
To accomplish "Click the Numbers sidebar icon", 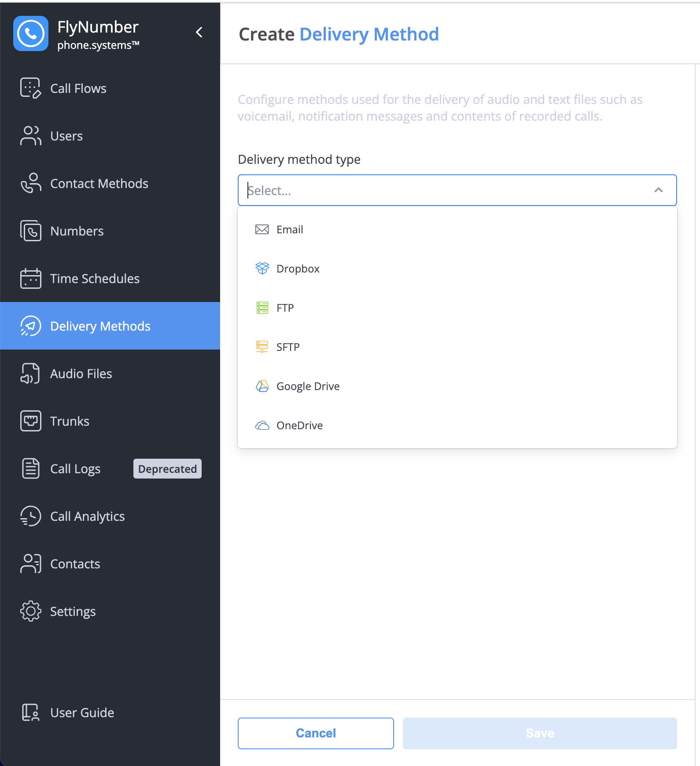I will 31,231.
